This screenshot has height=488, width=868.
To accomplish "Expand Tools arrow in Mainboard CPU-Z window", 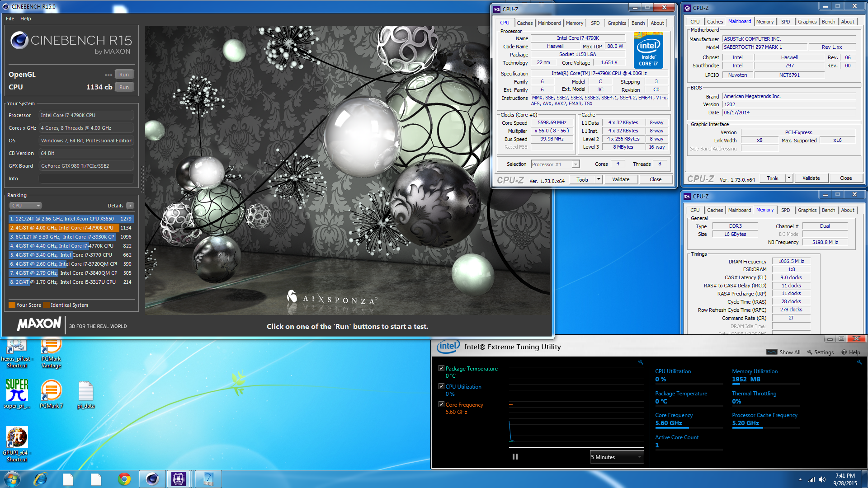I will coord(789,178).
